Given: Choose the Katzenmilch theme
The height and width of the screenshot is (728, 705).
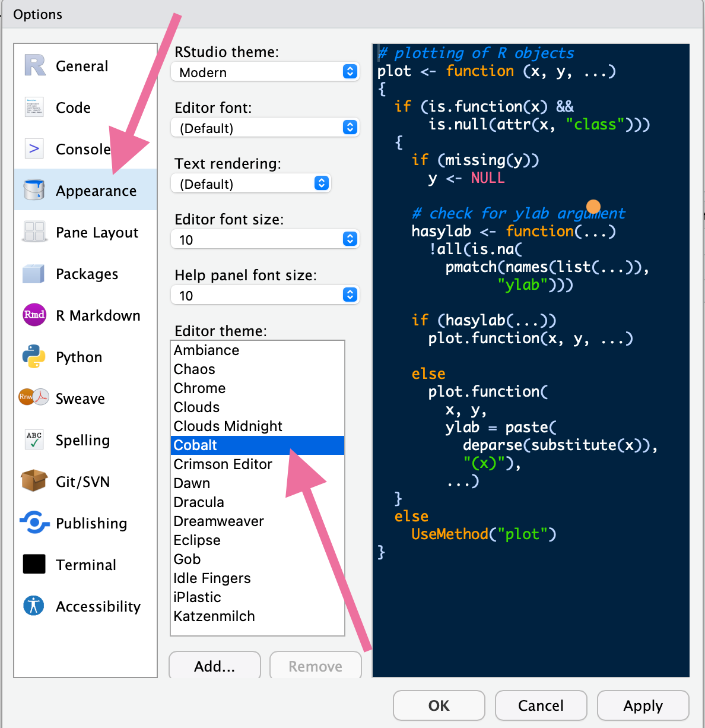Looking at the screenshot, I should tap(258, 616).
